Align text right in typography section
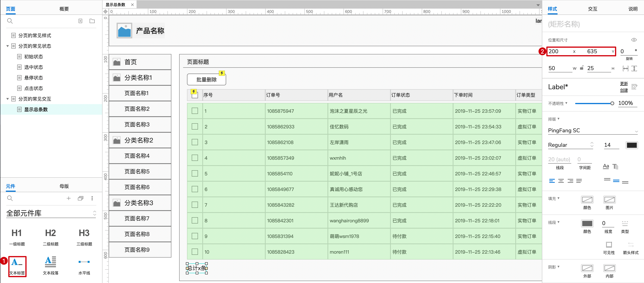644x283 pixels. pos(570,181)
